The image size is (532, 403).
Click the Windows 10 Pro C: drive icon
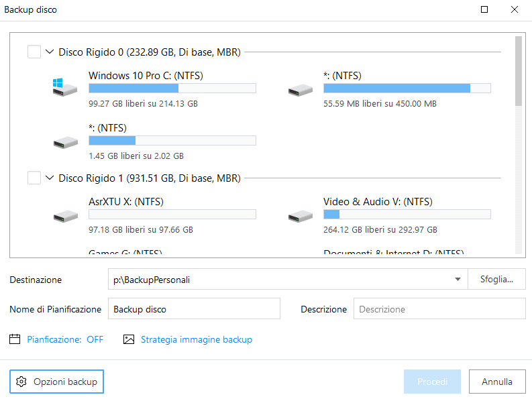pos(66,88)
